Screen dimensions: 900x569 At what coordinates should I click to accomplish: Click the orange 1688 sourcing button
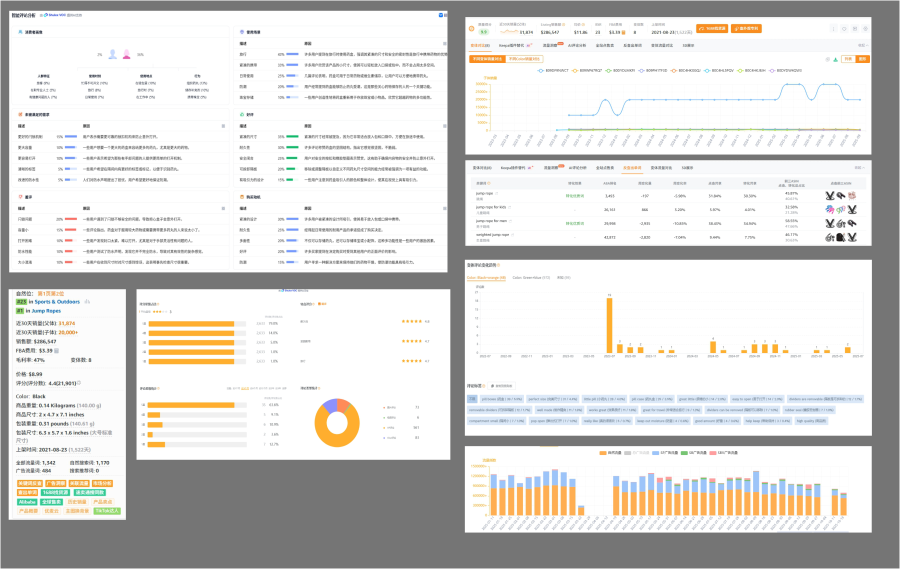pos(710,28)
